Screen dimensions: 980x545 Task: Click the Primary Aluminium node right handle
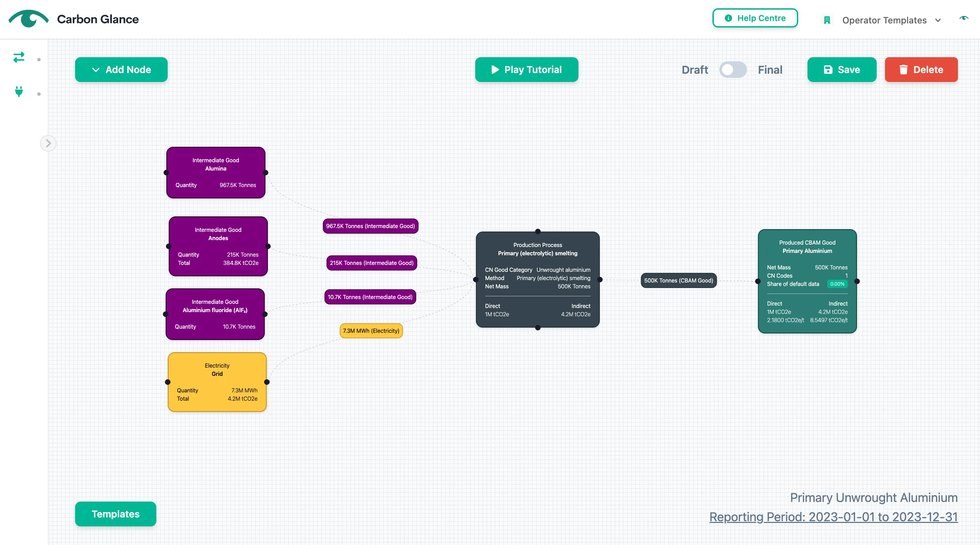tap(857, 281)
